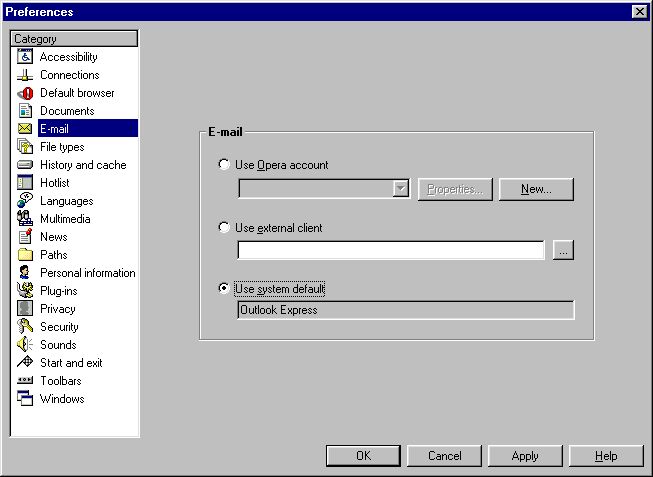Close the Preferences dialog

pos(640,12)
